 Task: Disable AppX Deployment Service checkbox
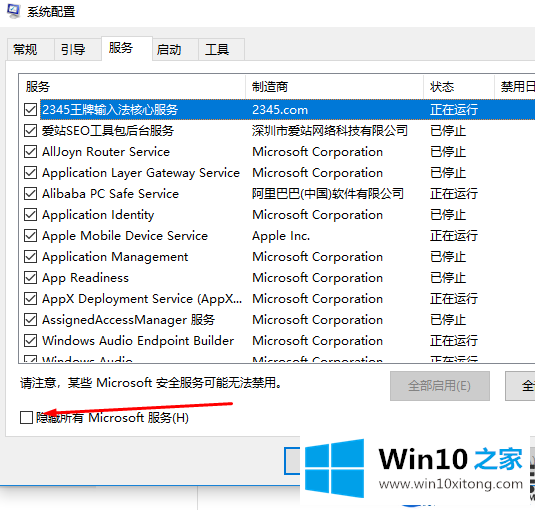click(30, 298)
